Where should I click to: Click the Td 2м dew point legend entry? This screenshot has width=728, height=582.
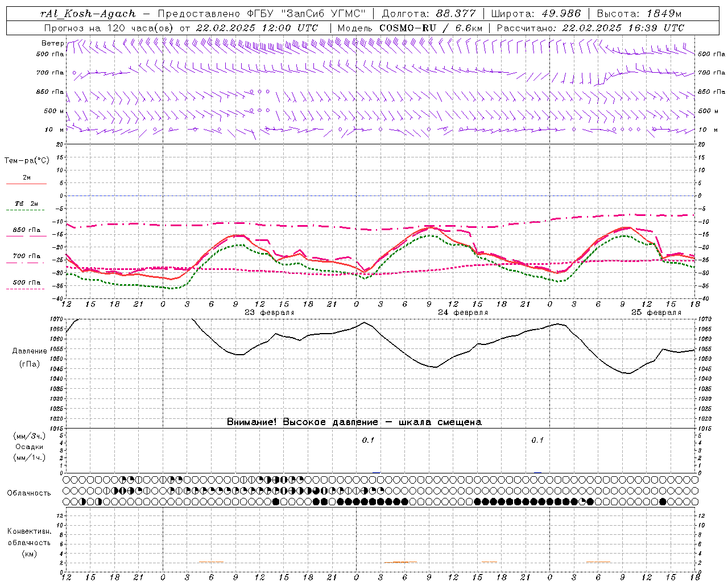pyautogui.click(x=26, y=203)
